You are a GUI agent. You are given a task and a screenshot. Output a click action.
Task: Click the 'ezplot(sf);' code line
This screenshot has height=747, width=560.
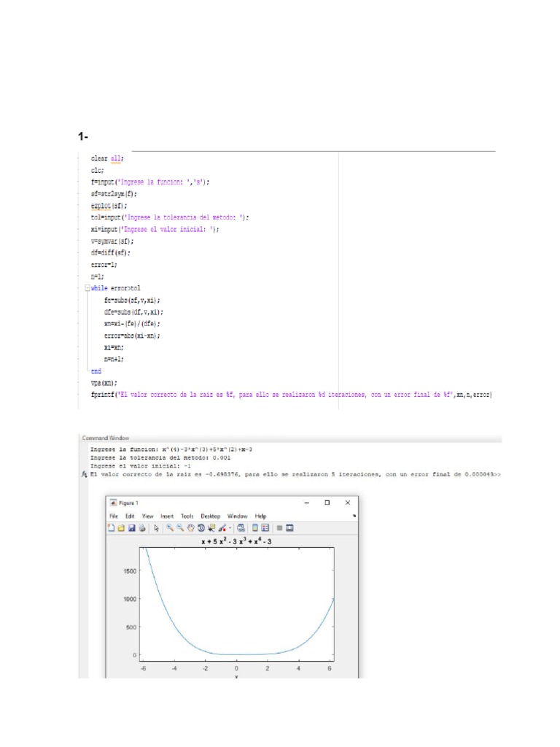[x=109, y=206]
